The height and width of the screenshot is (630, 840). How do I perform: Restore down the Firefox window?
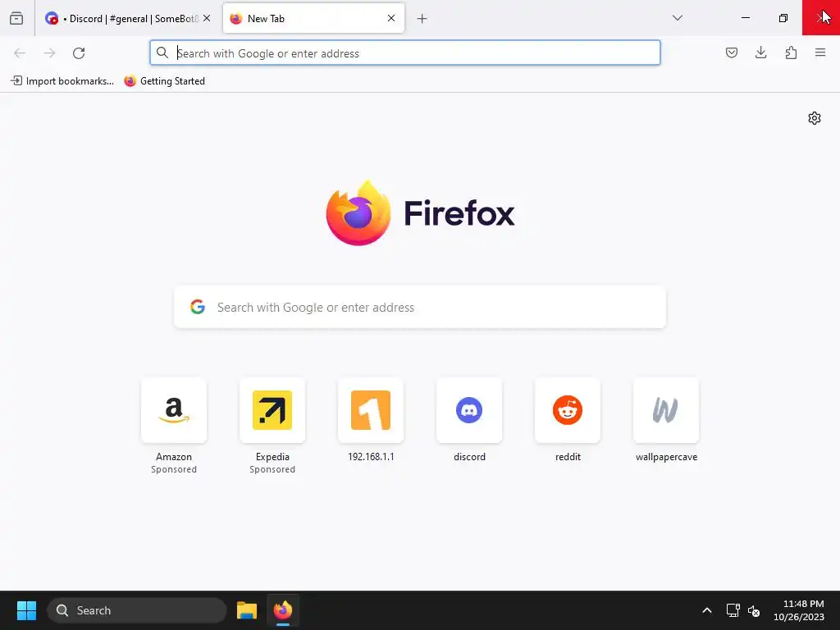point(783,18)
